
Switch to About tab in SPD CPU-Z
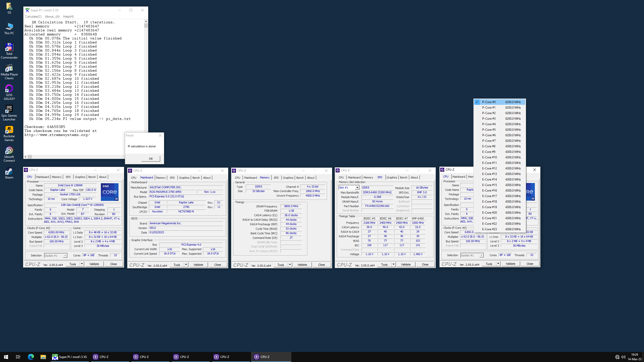(x=414, y=177)
